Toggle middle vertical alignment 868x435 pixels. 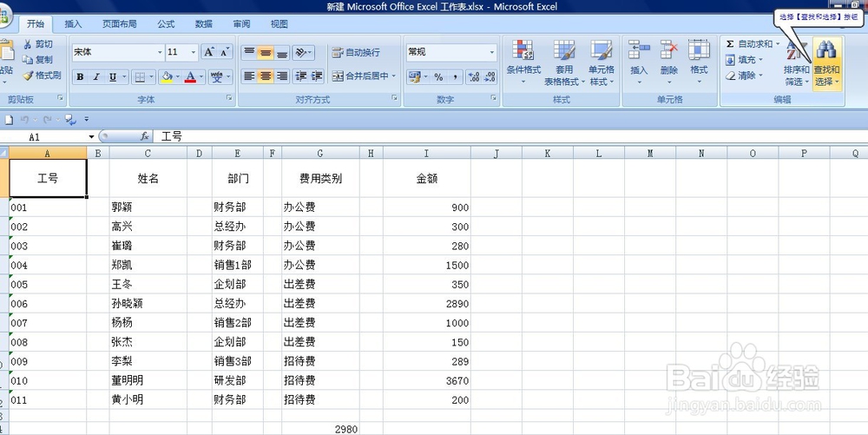click(266, 52)
